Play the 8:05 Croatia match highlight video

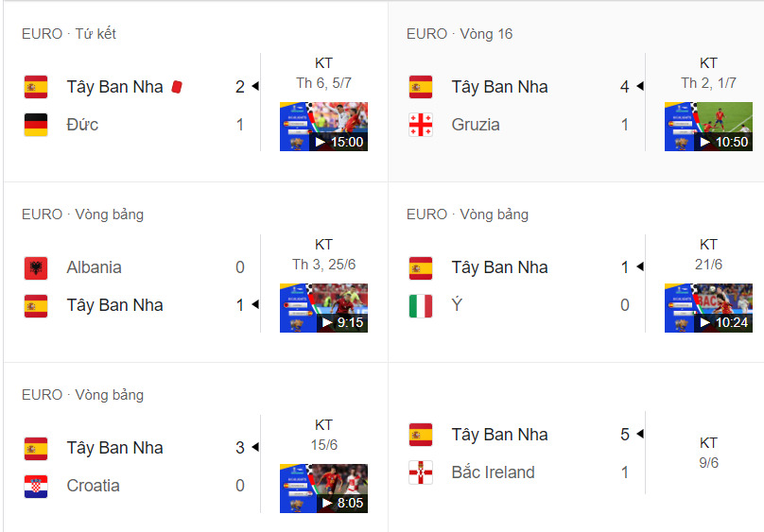pyautogui.click(x=323, y=488)
